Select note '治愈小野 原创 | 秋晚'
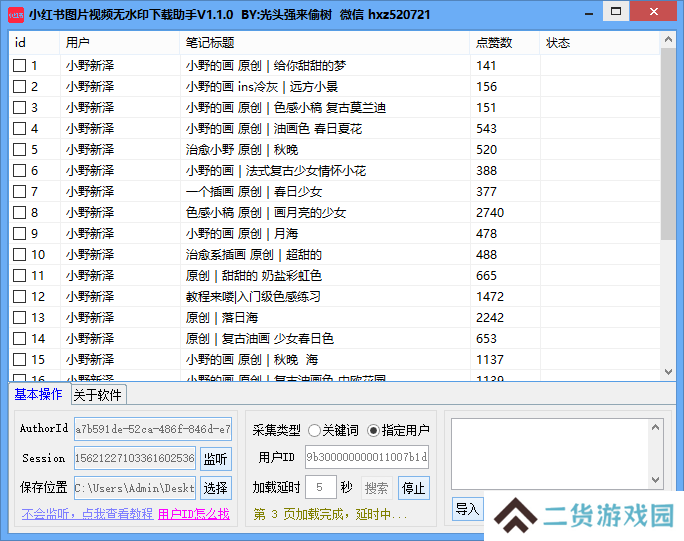The height and width of the screenshot is (541, 684). pos(242,150)
